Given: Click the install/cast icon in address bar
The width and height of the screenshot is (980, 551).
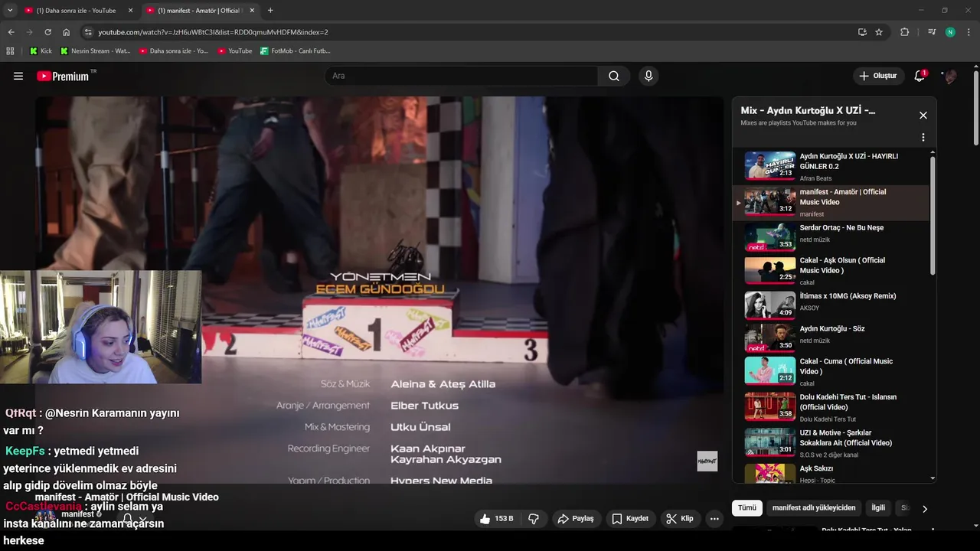Looking at the screenshot, I should pos(862,32).
